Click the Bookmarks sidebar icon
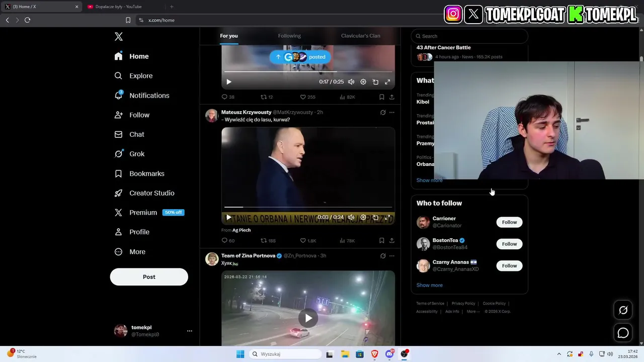 click(118, 173)
